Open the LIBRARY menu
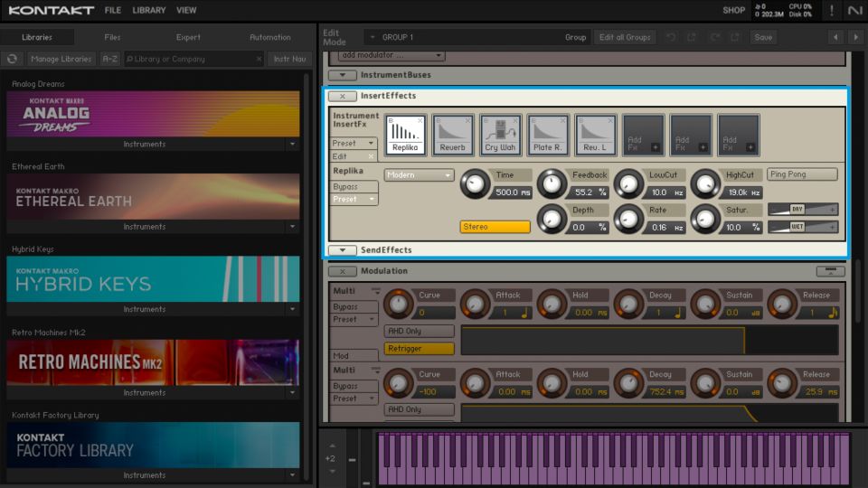868x488 pixels. click(148, 11)
